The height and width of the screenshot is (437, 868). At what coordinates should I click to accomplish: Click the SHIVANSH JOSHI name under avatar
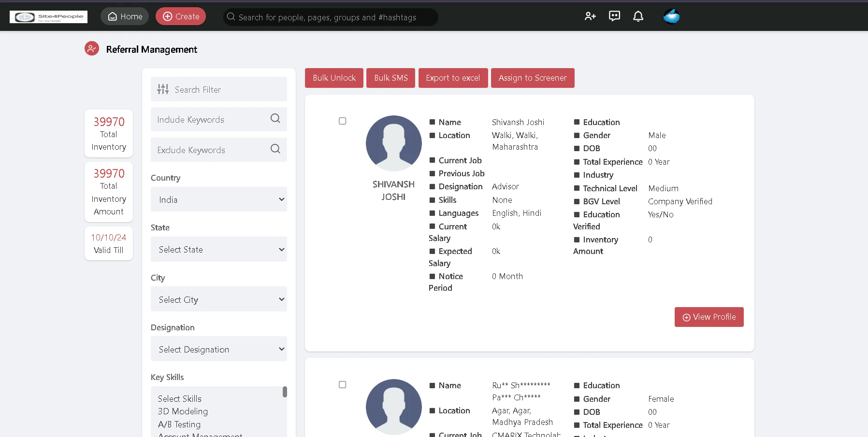(x=393, y=190)
